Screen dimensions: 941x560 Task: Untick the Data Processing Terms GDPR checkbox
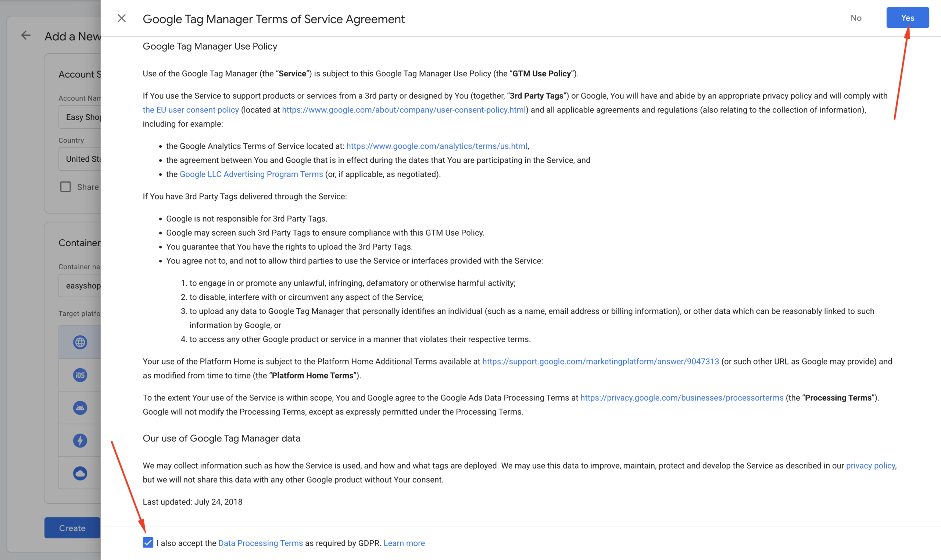[148, 543]
